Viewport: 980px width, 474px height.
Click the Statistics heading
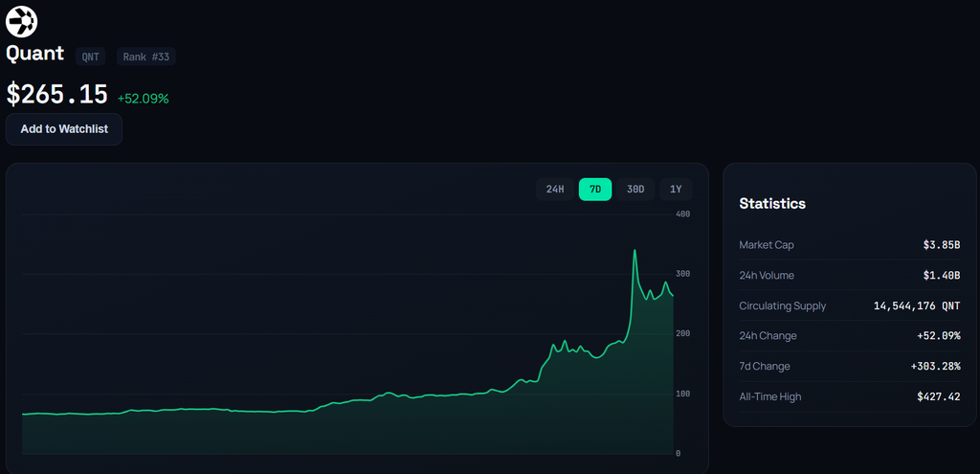tap(772, 203)
